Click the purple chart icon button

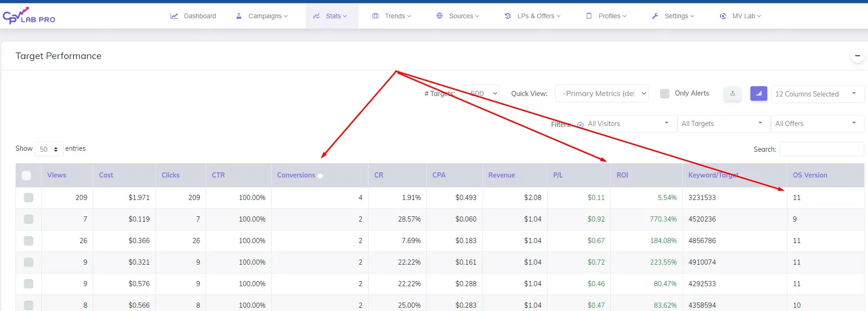pos(758,94)
